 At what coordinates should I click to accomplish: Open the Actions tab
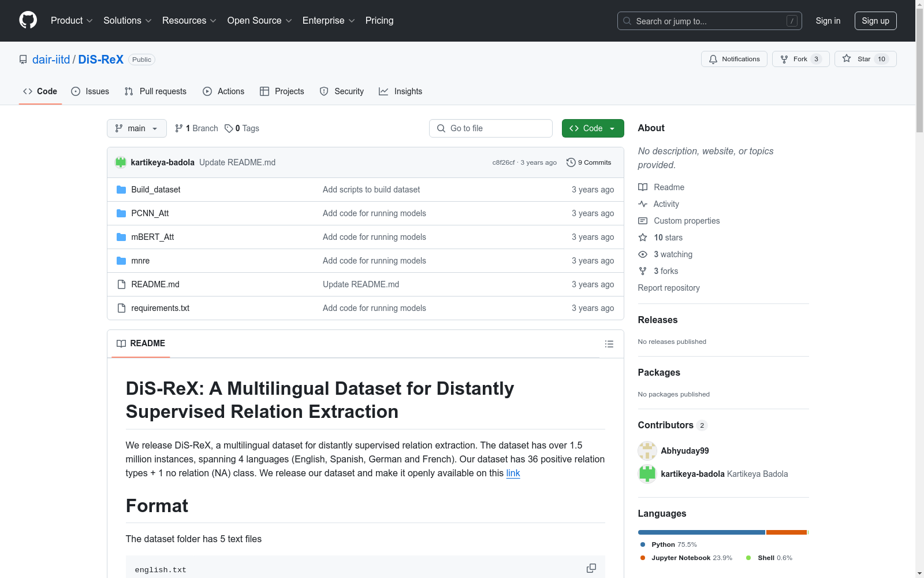point(223,91)
